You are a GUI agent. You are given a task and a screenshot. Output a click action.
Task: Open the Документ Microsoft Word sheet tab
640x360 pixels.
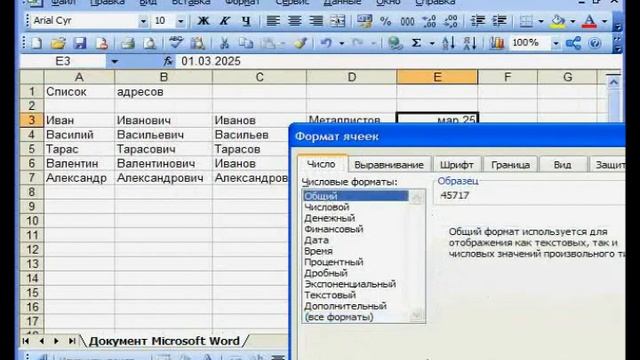[164, 341]
